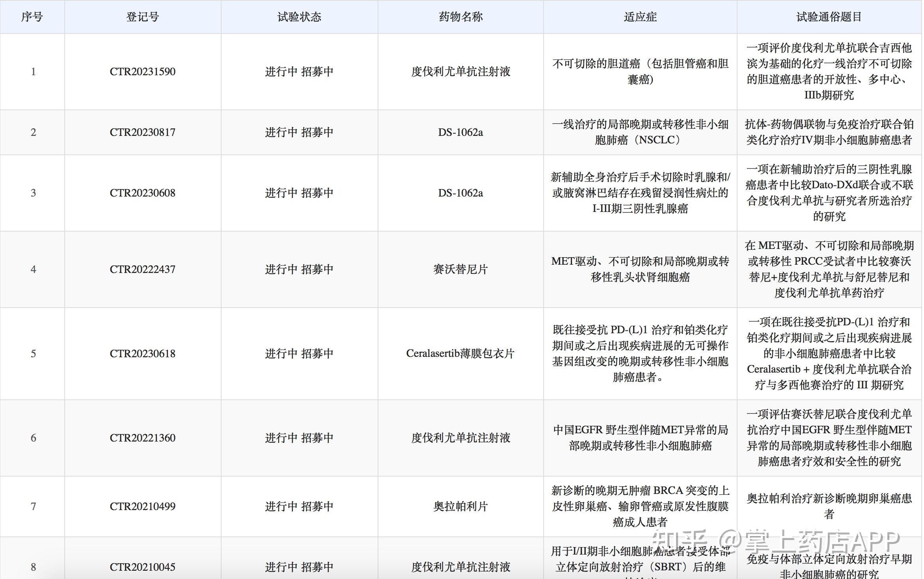The width and height of the screenshot is (924, 579).
Task: Select registration number CTR20222437
Action: point(142,269)
